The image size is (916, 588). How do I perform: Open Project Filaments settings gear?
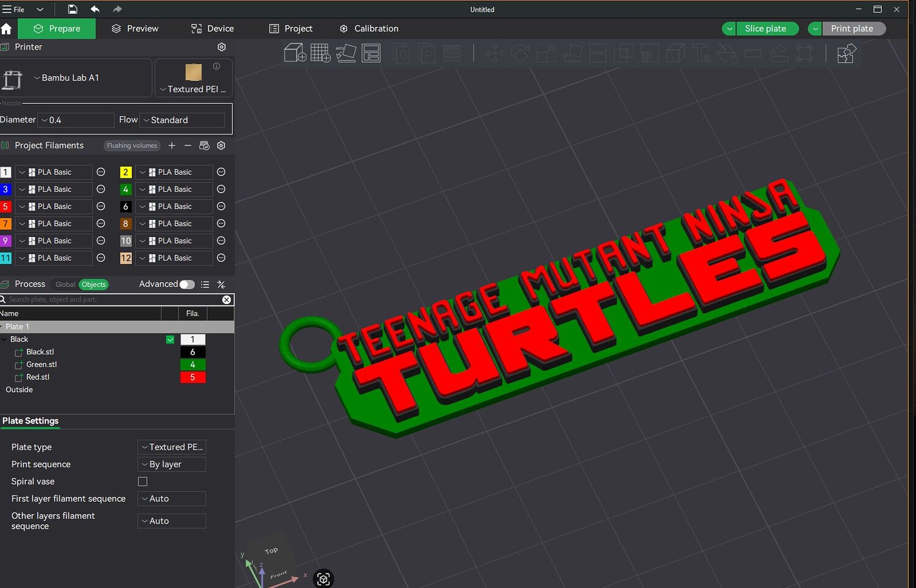point(221,145)
